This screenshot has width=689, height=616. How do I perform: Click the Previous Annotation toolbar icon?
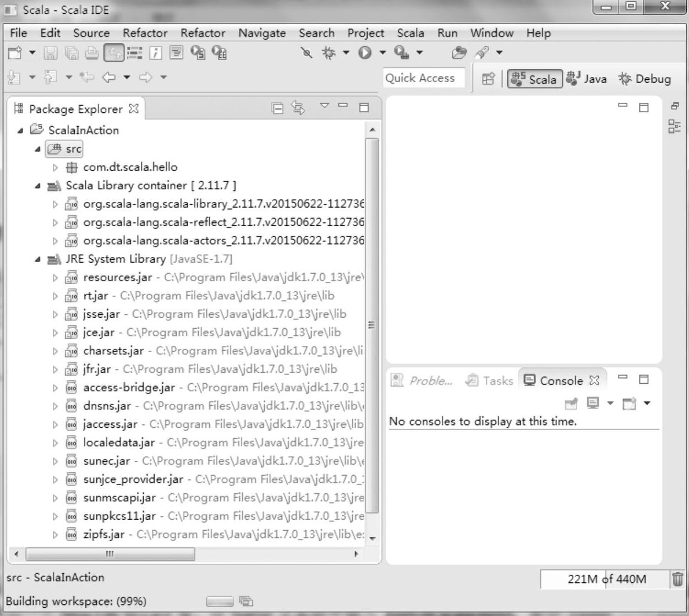coord(51,77)
